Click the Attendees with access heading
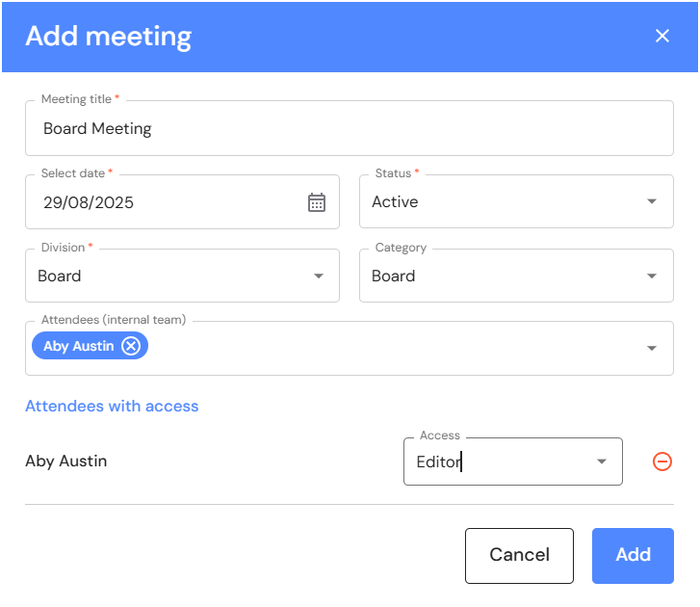The width and height of the screenshot is (700, 607). point(112,406)
